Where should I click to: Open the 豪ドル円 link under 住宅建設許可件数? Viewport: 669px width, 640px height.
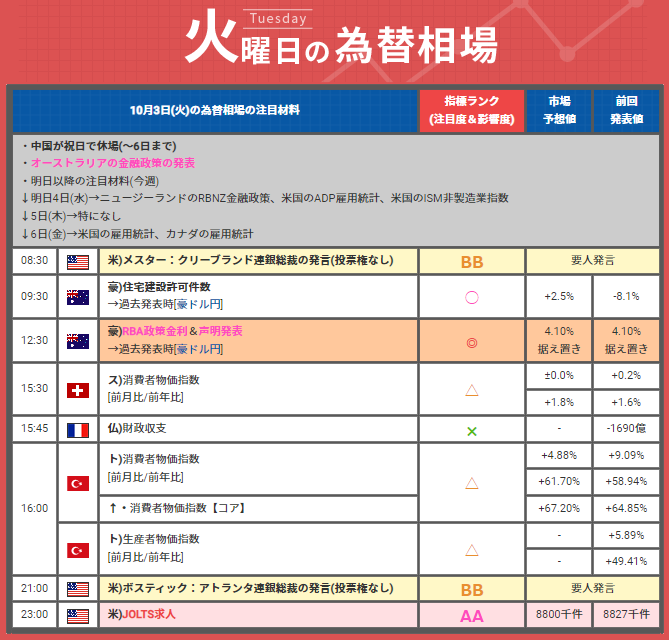pos(199,304)
